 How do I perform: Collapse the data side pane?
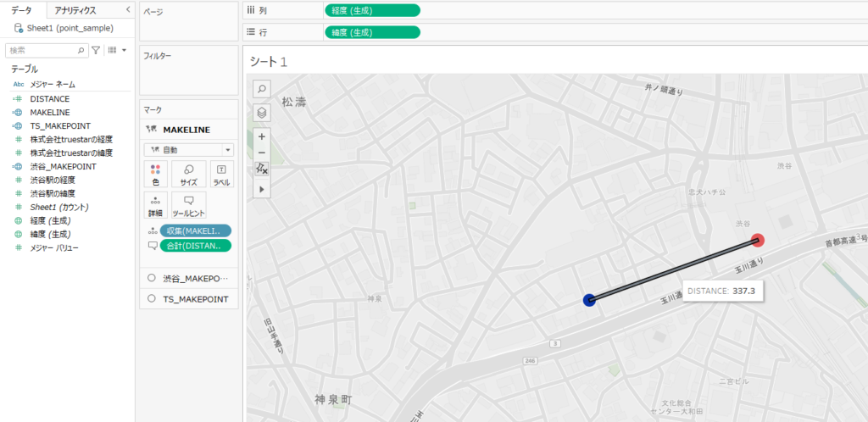127,9
